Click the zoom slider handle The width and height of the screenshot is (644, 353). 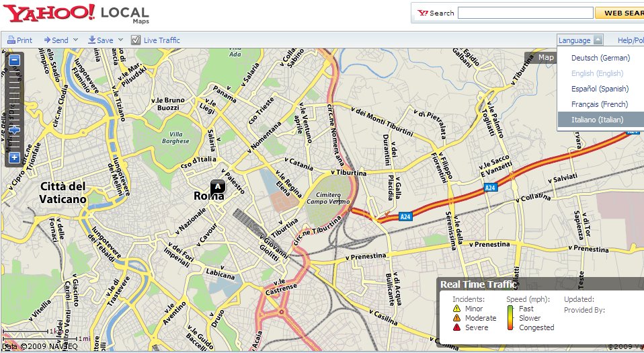pyautogui.click(x=14, y=130)
